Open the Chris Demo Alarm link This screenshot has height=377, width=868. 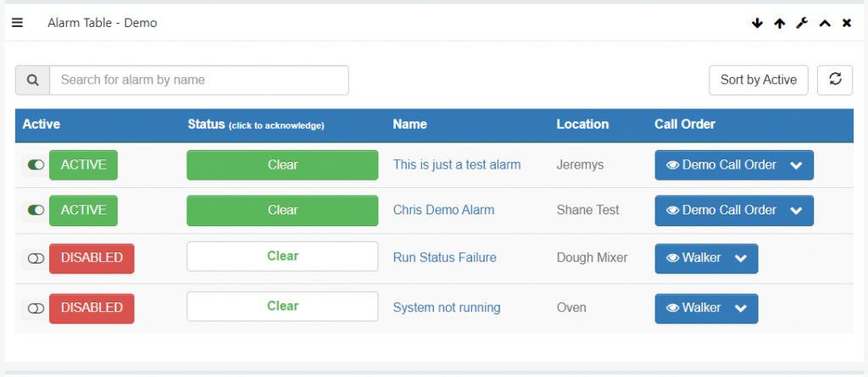(443, 210)
